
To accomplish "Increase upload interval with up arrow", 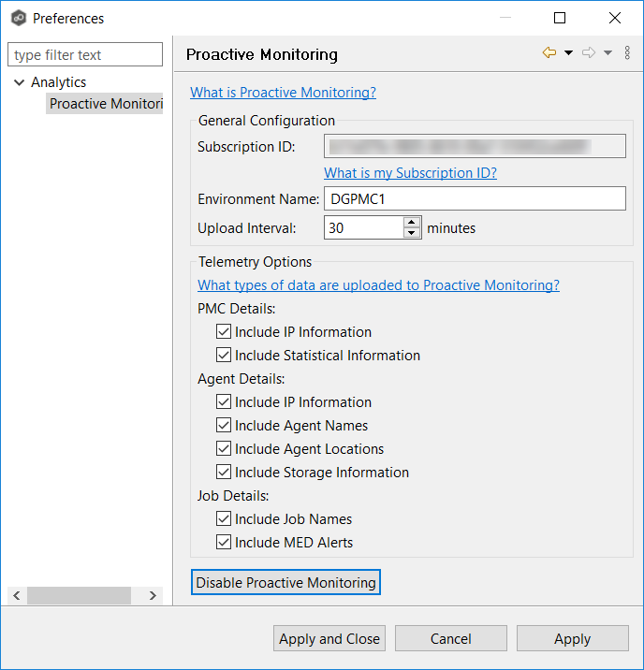I will pos(412,223).
